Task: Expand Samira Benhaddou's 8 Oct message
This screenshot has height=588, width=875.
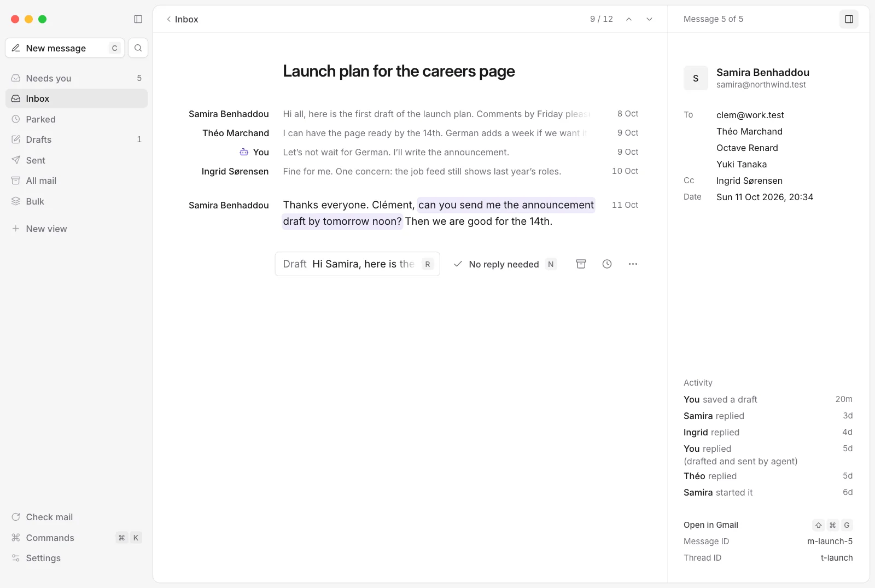Action: click(413, 114)
